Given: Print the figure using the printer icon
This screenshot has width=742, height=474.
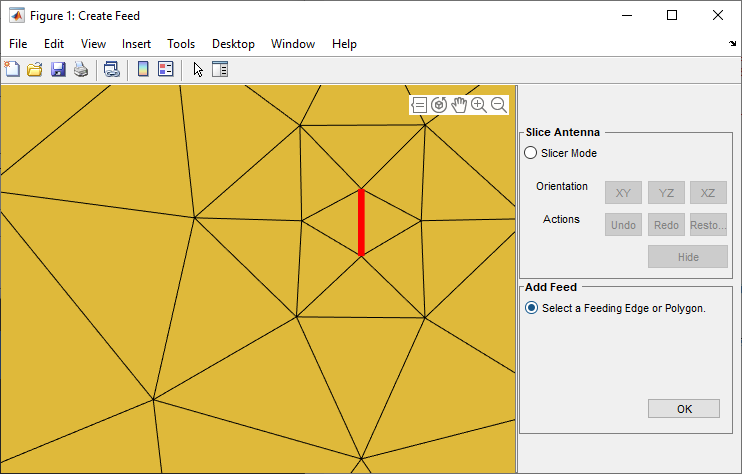Looking at the screenshot, I should tap(81, 70).
